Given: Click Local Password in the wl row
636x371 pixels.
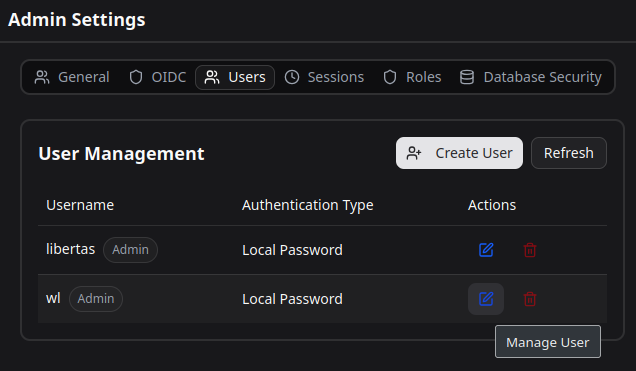Looking at the screenshot, I should 292,299.
